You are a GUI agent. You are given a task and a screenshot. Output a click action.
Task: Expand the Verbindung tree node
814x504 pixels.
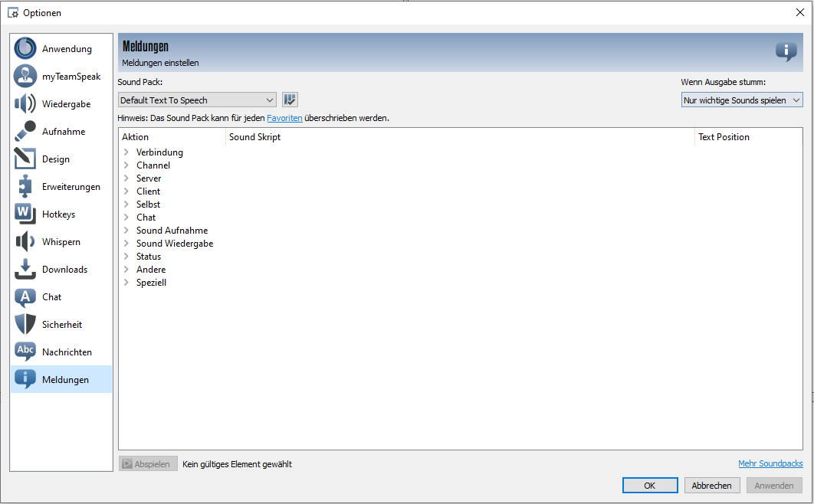[126, 152]
